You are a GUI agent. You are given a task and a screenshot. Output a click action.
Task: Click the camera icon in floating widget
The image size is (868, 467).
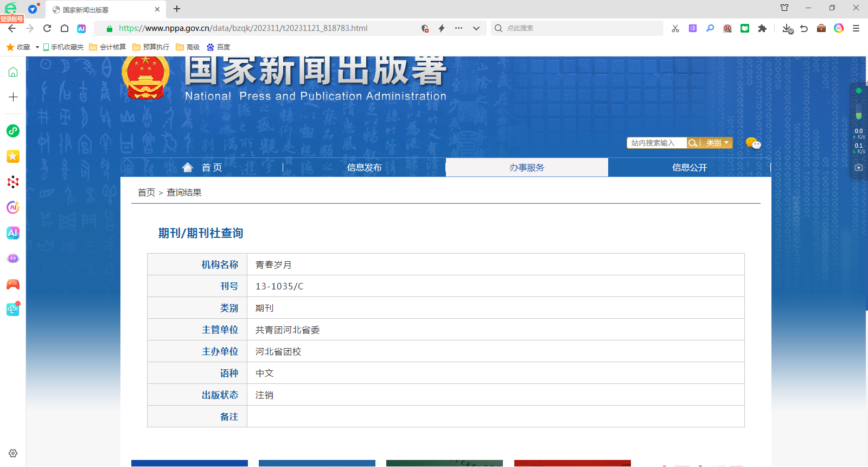point(859,167)
